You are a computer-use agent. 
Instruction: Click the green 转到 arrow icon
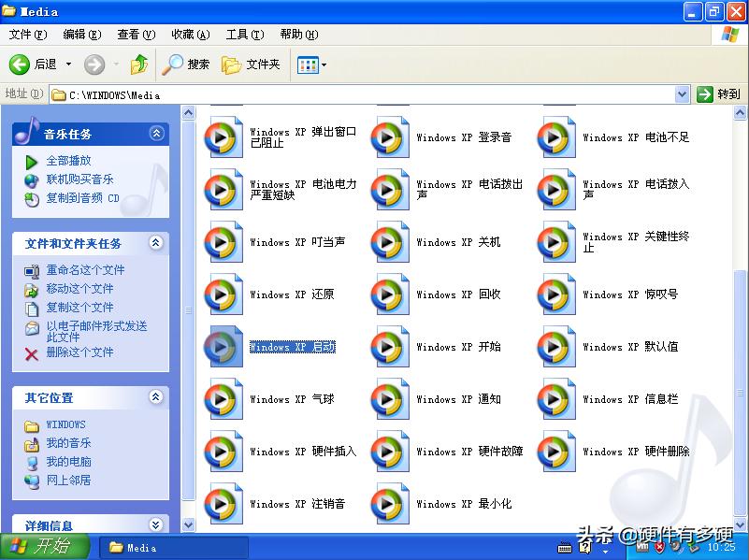(x=705, y=94)
